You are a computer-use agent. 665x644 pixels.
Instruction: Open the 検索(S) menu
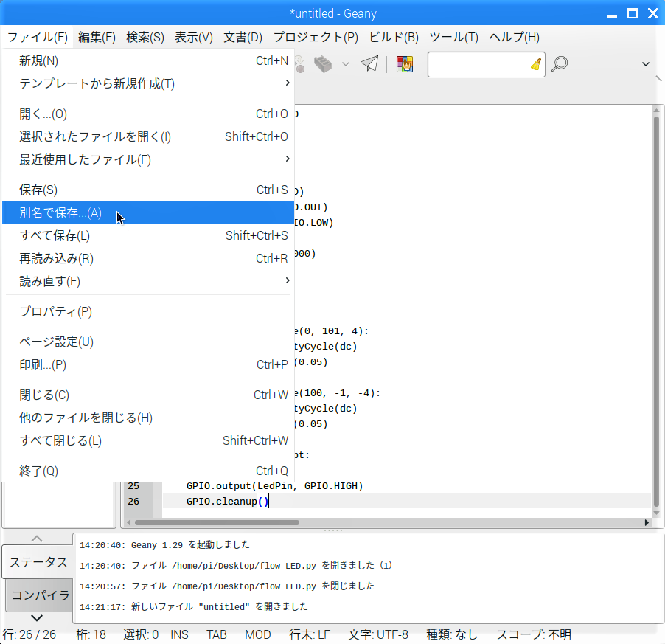(x=145, y=38)
